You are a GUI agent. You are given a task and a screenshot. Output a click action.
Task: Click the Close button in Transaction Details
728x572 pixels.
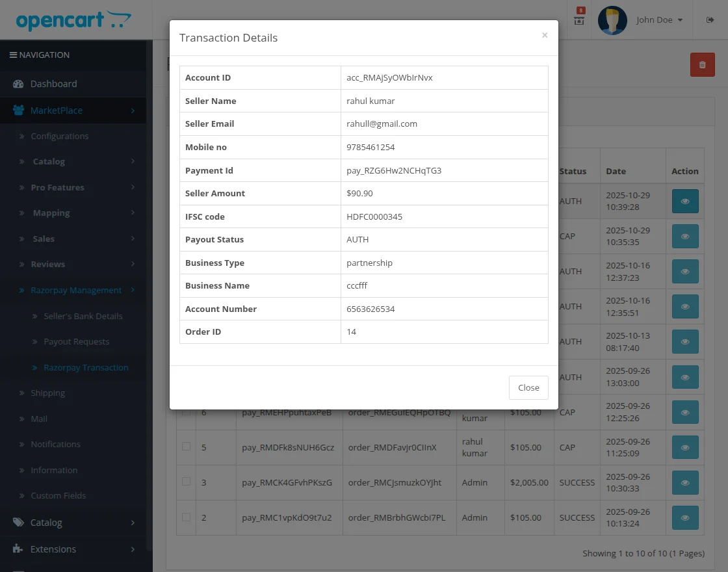point(528,387)
